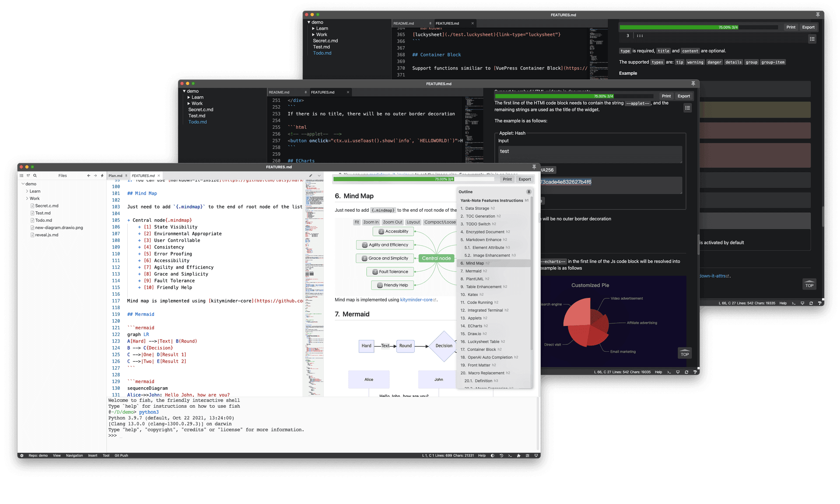Image resolution: width=840 pixels, height=504 pixels.
Task: Click the Export button in front preview
Action: (x=525, y=179)
